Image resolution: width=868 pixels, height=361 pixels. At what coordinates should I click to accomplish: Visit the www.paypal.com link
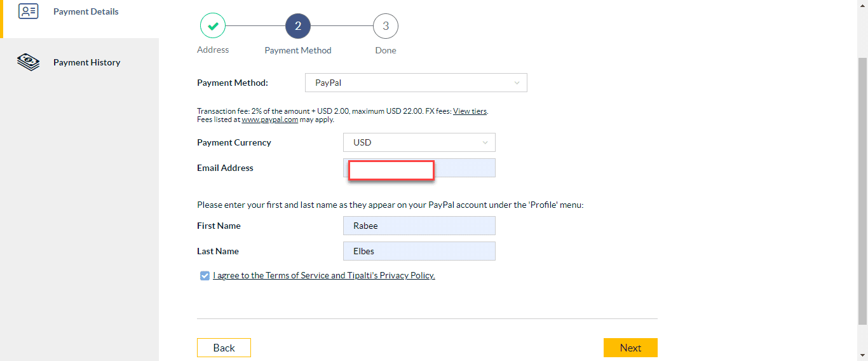[269, 119]
